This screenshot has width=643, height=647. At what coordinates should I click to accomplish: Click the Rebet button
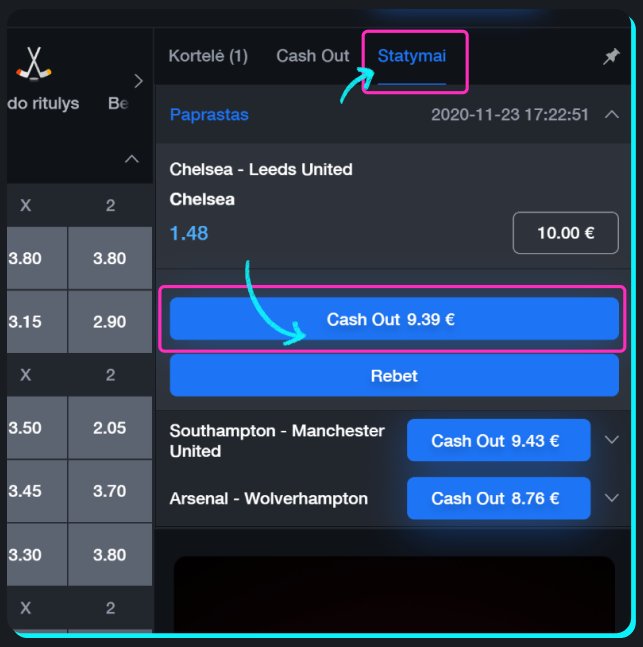[x=394, y=375]
